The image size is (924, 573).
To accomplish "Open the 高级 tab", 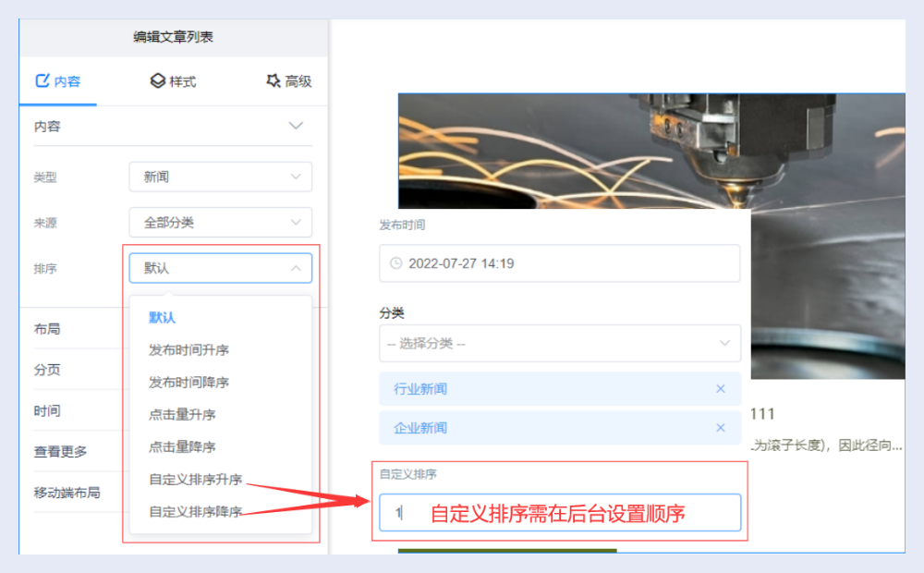I will 288,81.
